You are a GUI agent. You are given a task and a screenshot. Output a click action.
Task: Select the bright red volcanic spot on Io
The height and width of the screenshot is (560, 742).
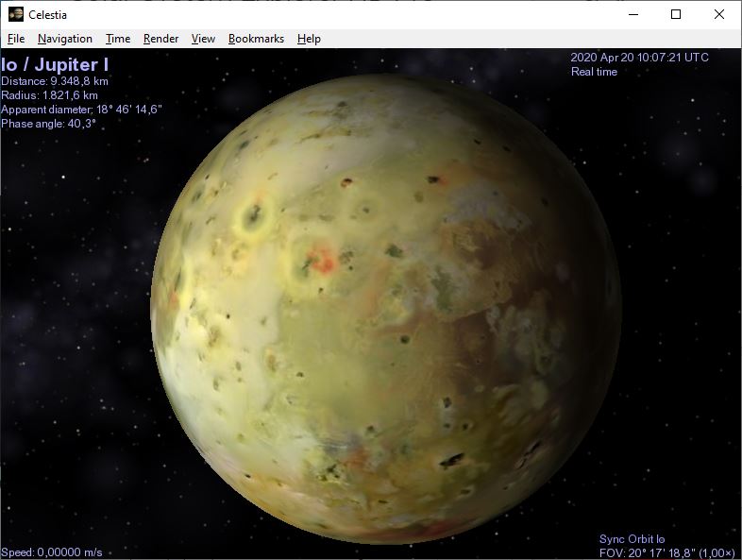[x=322, y=261]
